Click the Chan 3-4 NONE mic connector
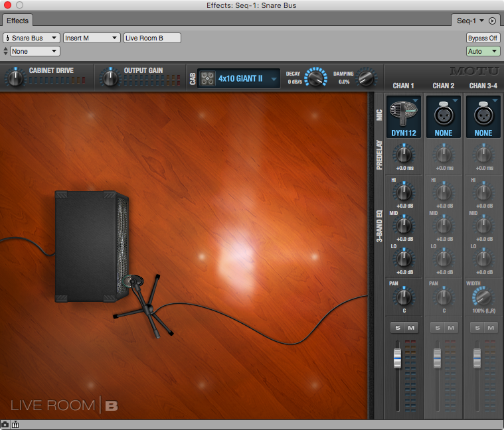This screenshot has width=504, height=430. pos(483,117)
